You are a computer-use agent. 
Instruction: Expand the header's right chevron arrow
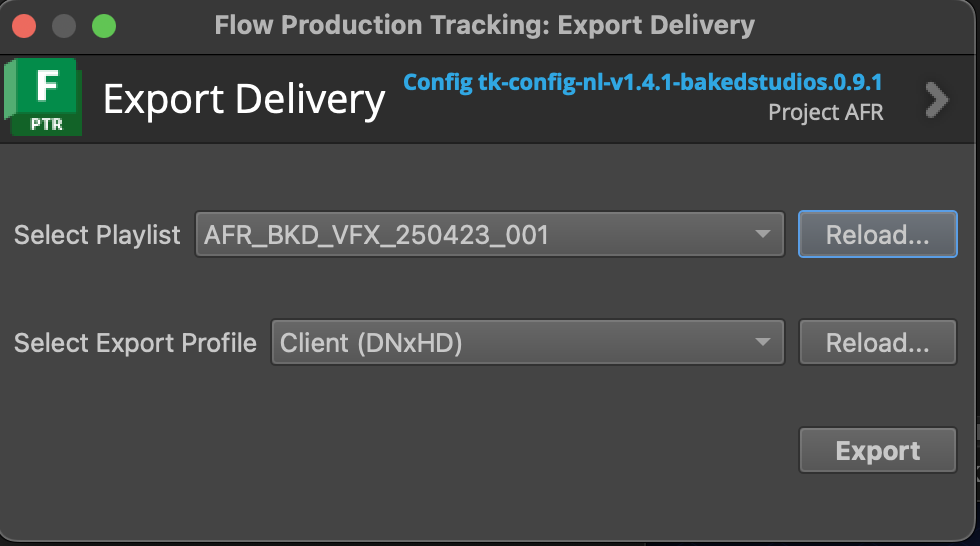point(936,99)
